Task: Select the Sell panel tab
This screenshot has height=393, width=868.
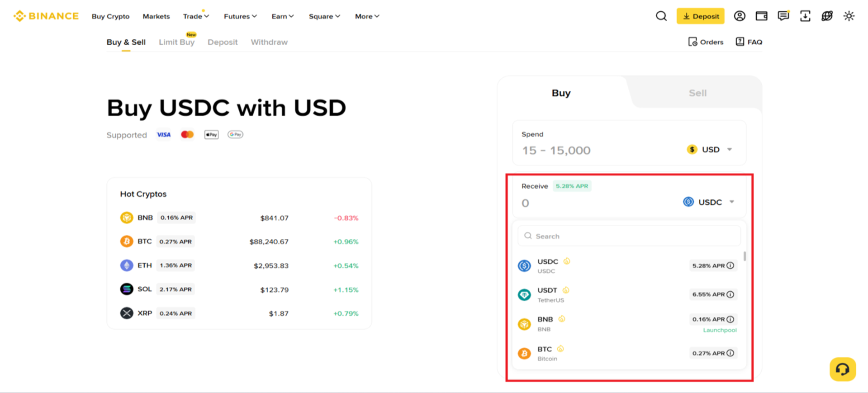Action: click(x=697, y=93)
